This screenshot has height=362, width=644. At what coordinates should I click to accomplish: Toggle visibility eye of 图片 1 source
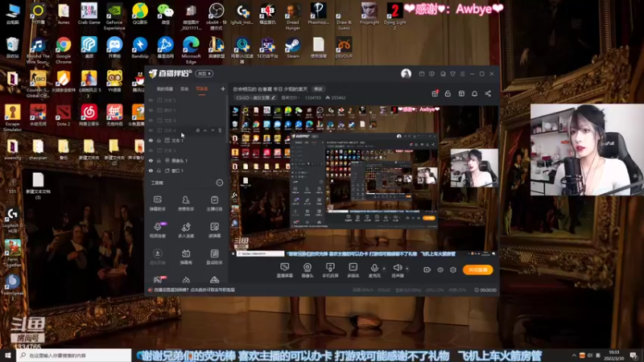[151, 110]
